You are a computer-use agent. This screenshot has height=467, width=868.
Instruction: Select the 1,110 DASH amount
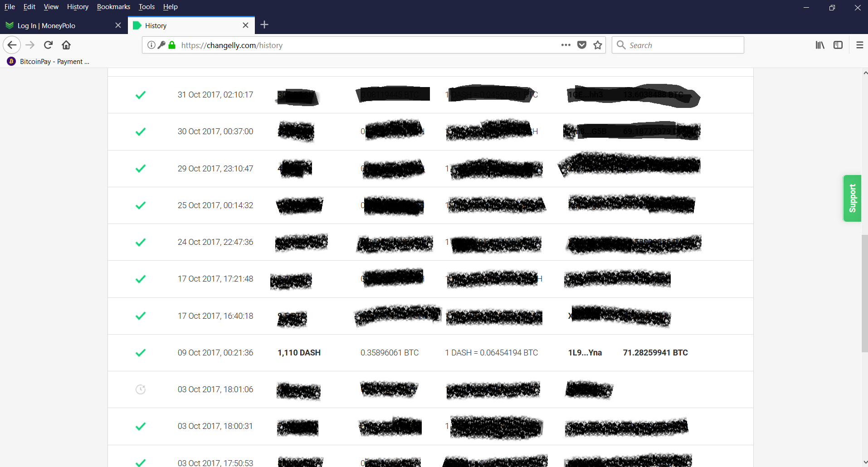[x=299, y=353]
